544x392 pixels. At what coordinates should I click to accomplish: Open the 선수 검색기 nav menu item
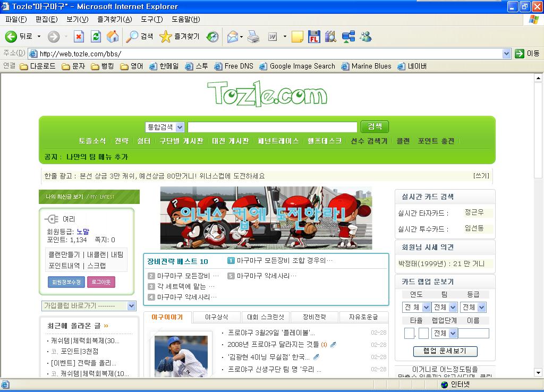point(369,141)
